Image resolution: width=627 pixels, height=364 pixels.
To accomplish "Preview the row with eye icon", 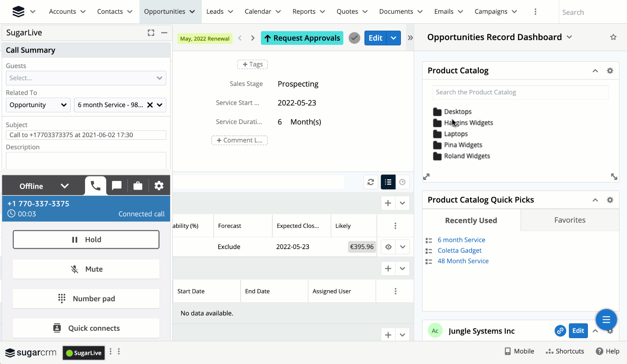I will pyautogui.click(x=388, y=247).
